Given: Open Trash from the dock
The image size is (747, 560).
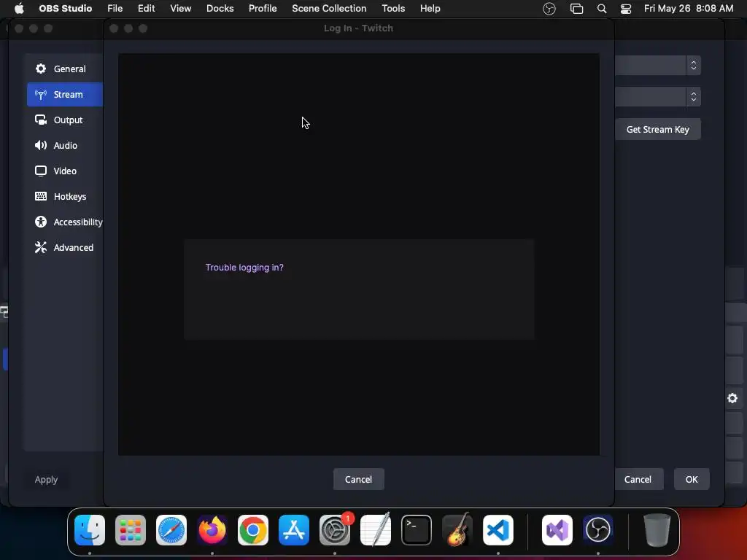Looking at the screenshot, I should (x=657, y=530).
